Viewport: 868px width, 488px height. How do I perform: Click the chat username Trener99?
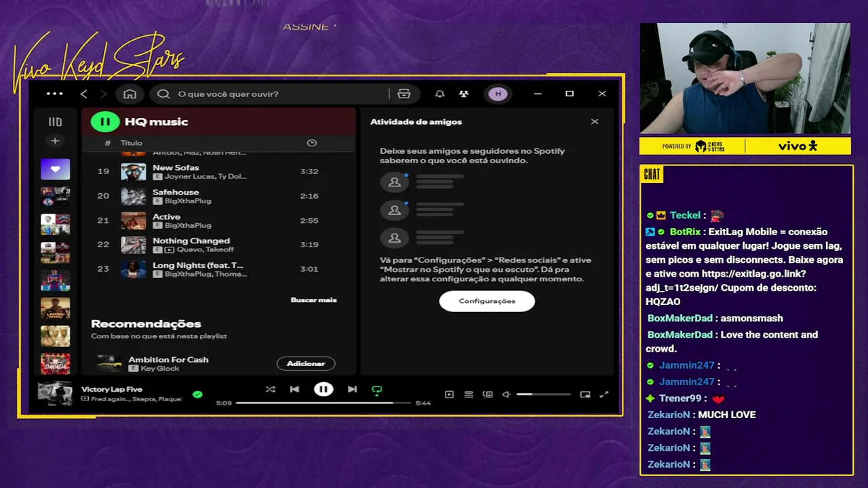coord(680,399)
